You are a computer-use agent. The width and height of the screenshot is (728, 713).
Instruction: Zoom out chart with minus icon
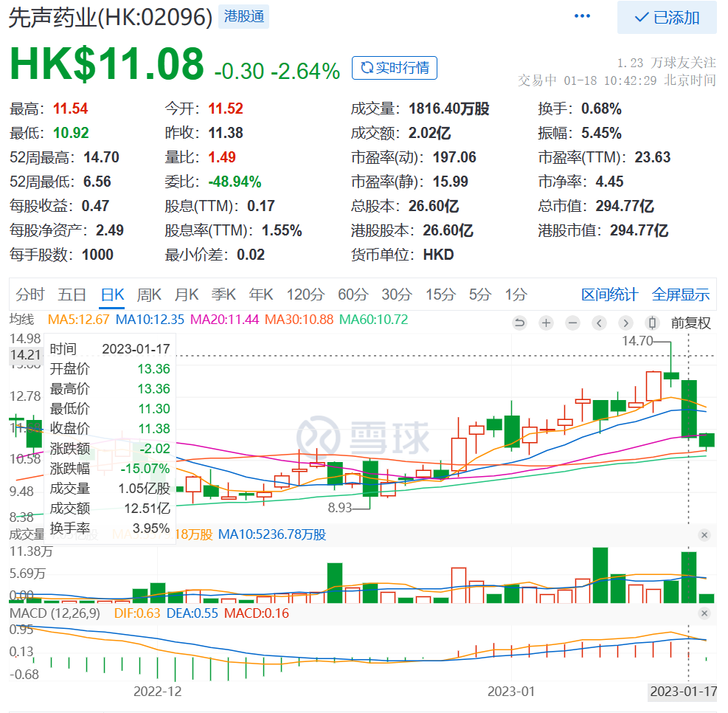point(572,323)
